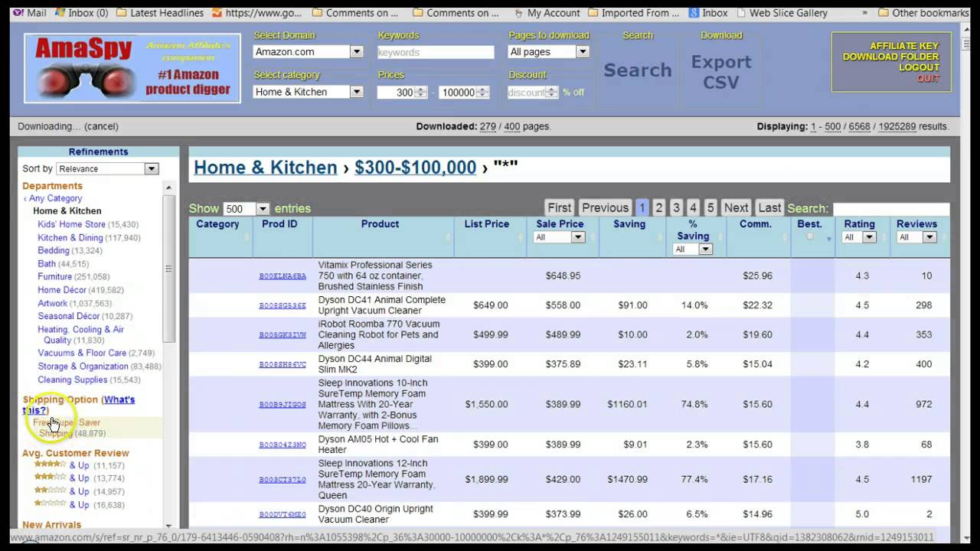Click the table Search input box
This screenshot has height=551, width=980.
[890, 209]
